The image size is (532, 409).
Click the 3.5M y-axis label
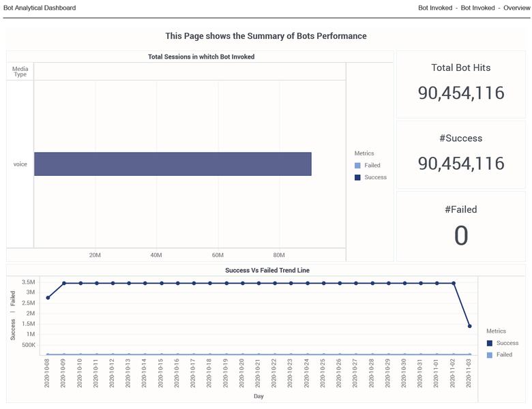29,282
